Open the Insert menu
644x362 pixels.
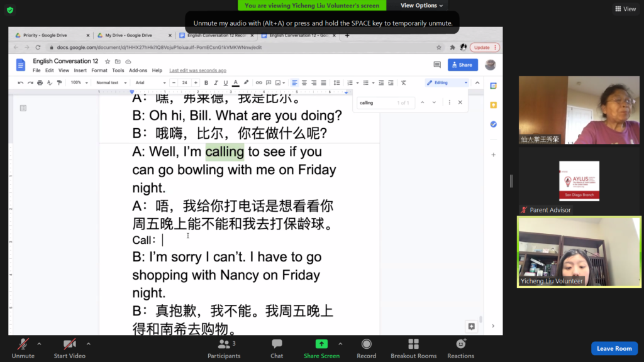pos(80,70)
